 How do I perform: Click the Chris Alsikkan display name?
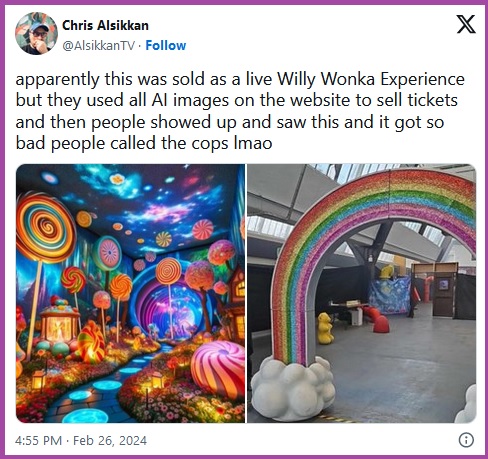point(105,25)
